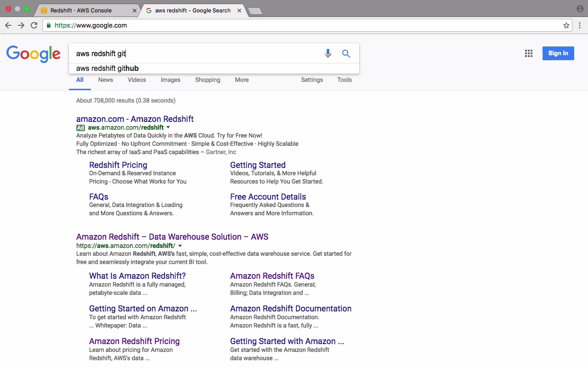Open the search Settings menu

point(312,80)
